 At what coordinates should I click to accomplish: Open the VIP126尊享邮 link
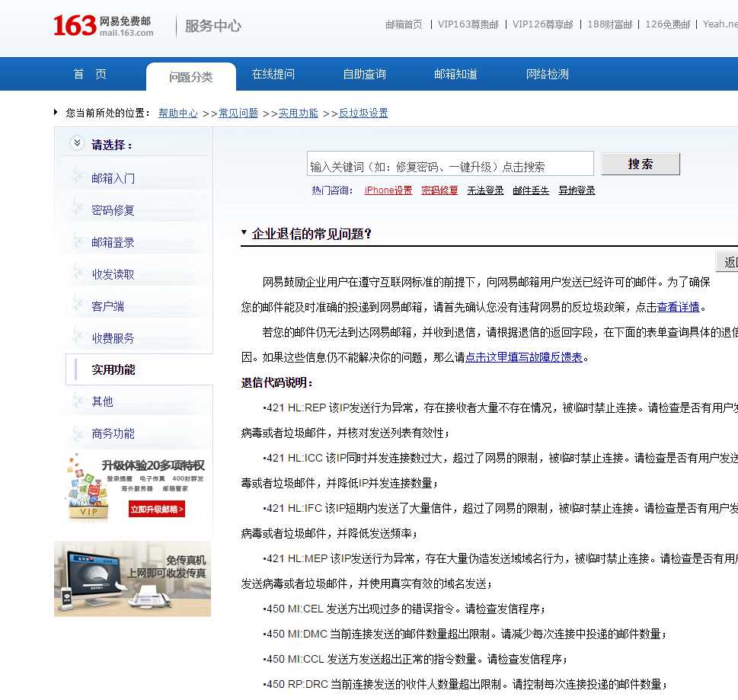[543, 24]
